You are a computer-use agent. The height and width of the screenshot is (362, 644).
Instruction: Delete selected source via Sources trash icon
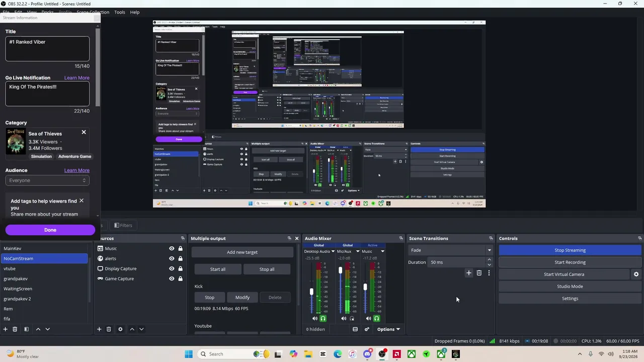point(109,329)
